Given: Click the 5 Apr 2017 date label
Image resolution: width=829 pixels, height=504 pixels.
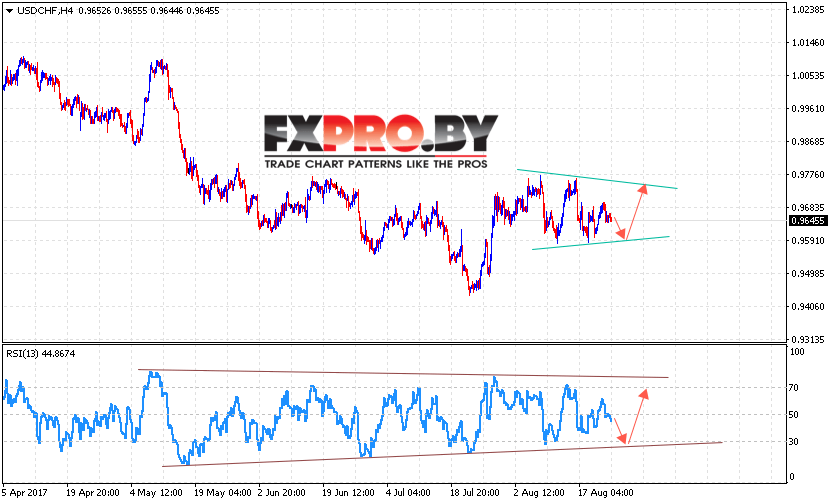Looking at the screenshot, I should [25, 493].
